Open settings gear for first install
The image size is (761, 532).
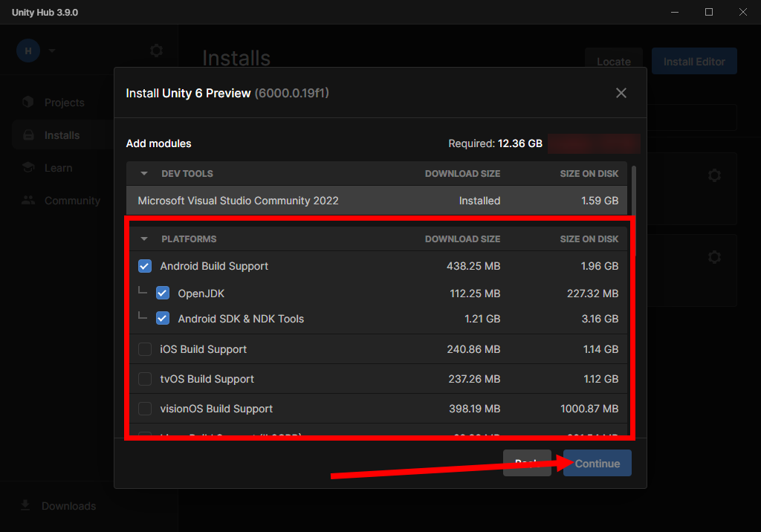[x=714, y=175]
